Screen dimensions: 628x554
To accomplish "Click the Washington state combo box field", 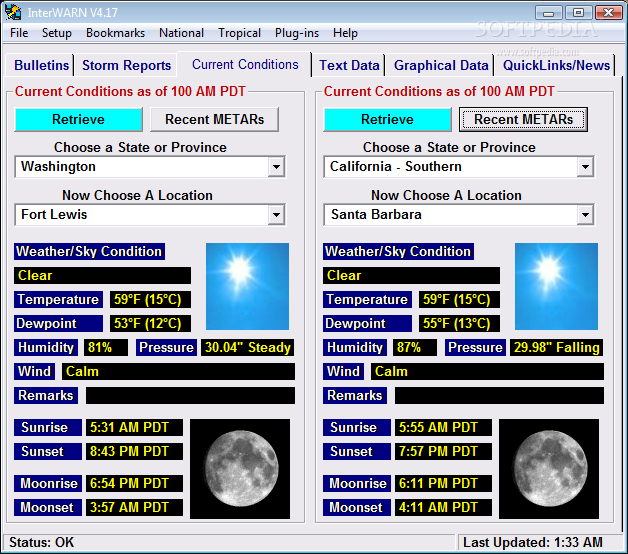I will pyautogui.click(x=150, y=167).
